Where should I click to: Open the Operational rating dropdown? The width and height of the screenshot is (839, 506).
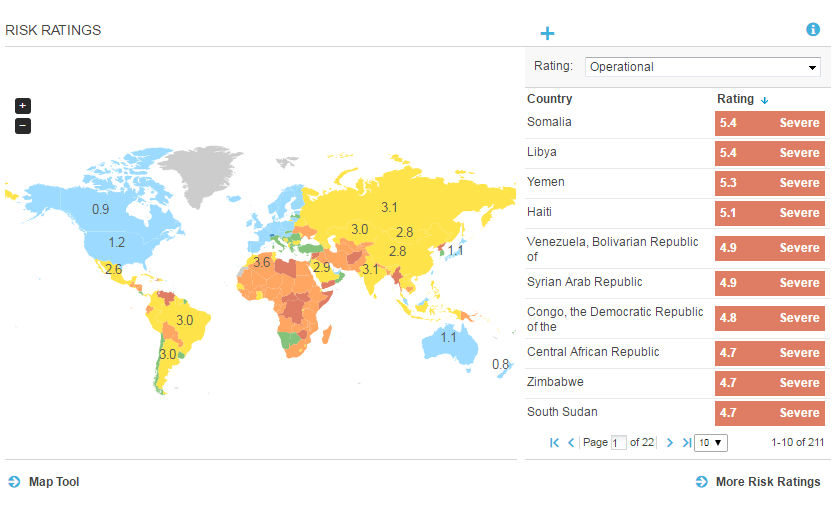pyautogui.click(x=703, y=67)
